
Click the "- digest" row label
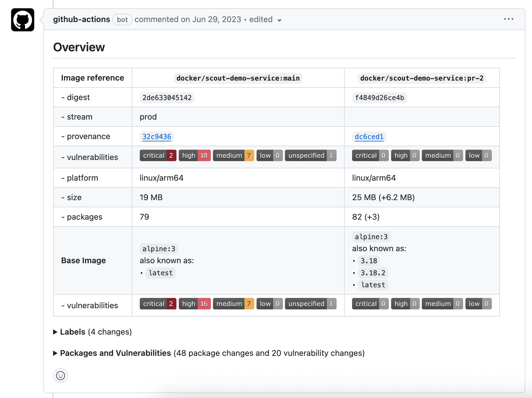(75, 97)
